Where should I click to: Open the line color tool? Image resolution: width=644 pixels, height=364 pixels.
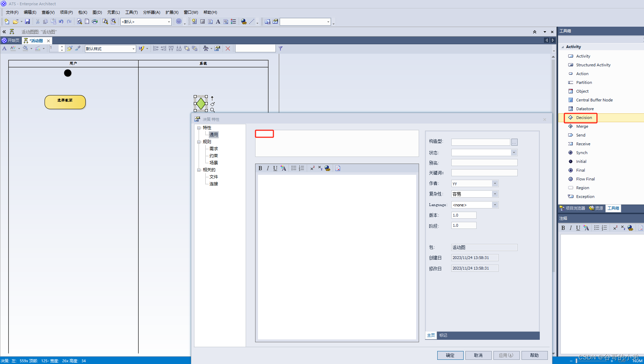coord(38,48)
